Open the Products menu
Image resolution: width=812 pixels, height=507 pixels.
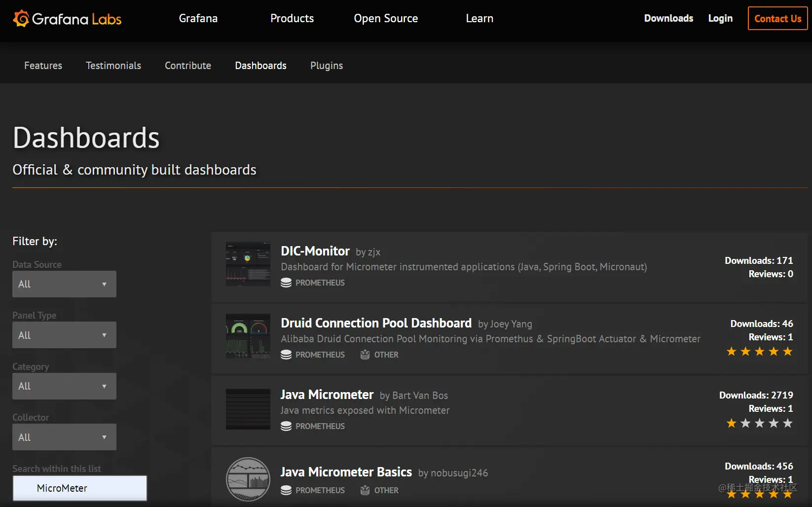click(x=292, y=18)
